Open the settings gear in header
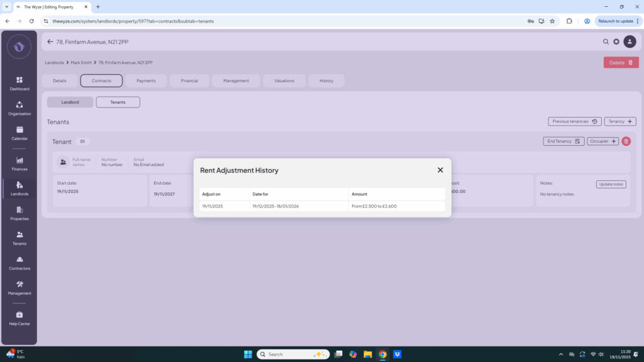This screenshot has width=644, height=362. 616,42
